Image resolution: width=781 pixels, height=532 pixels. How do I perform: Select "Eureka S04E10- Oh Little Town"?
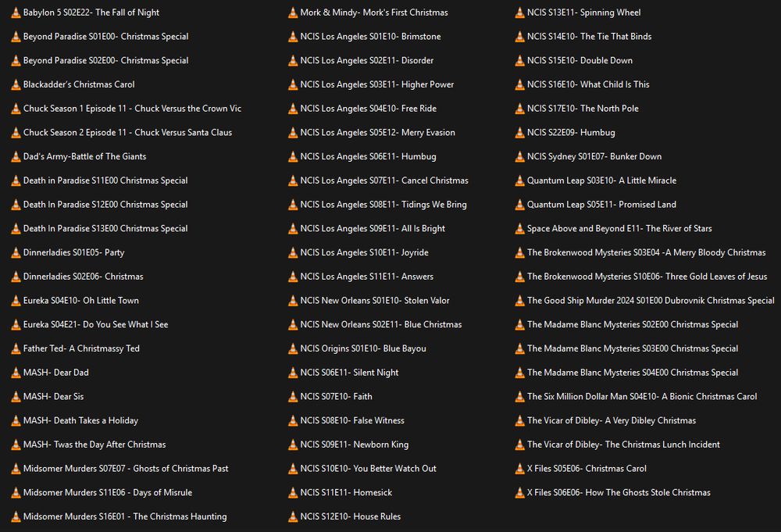pos(80,300)
